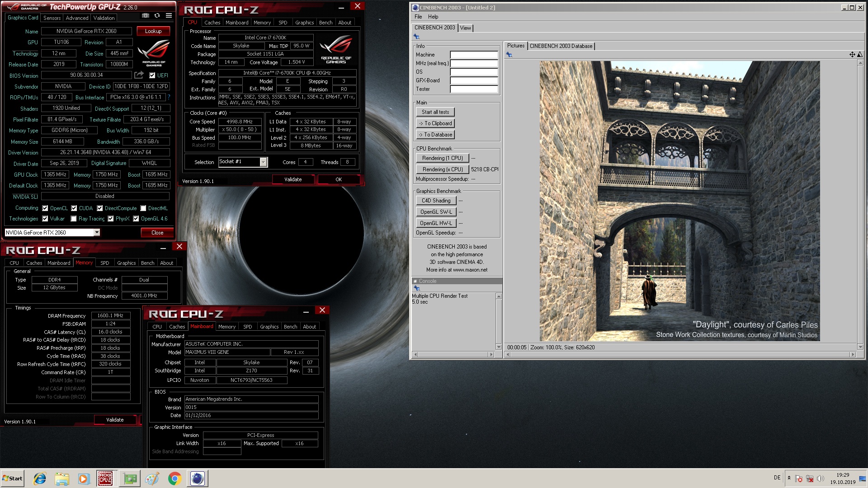The height and width of the screenshot is (488, 868).
Task: Click the rendered Daylight scene image
Action: [679, 201]
